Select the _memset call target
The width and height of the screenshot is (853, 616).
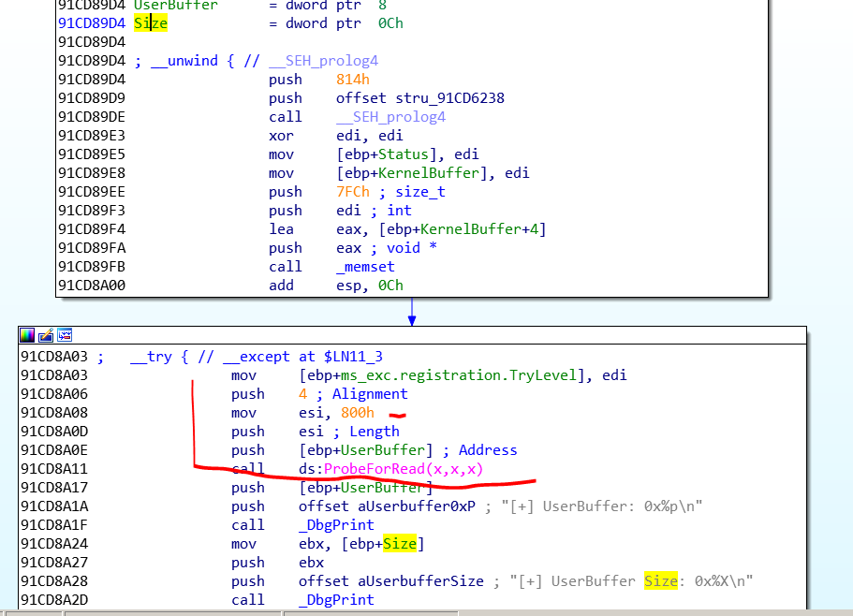coord(365,267)
